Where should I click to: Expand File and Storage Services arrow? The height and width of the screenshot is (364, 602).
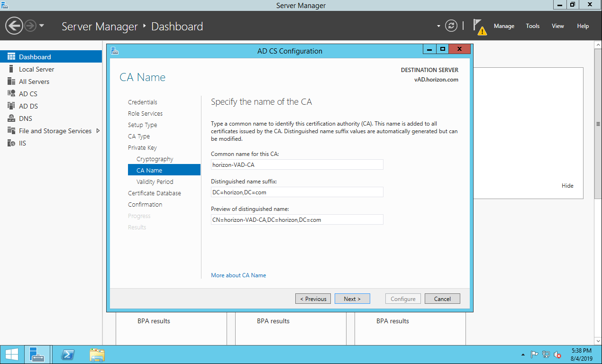coord(98,131)
